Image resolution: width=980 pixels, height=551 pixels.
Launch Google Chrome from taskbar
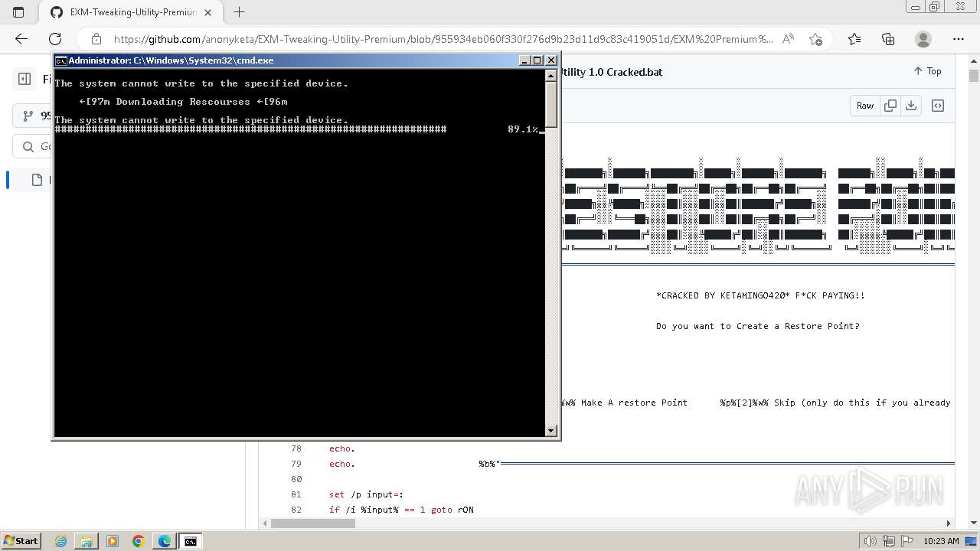pyautogui.click(x=138, y=541)
